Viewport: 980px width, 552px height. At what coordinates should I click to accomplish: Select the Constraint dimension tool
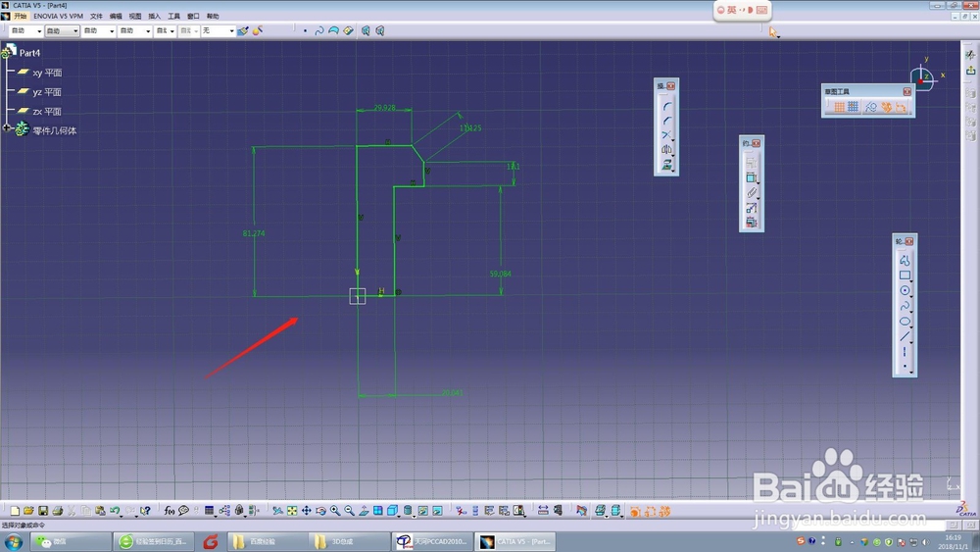752,178
